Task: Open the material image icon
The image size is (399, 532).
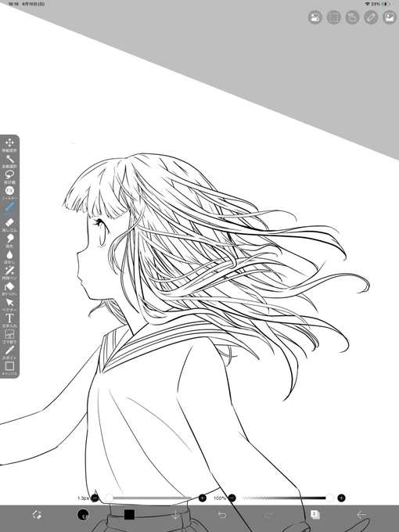Action: pyautogui.click(x=390, y=17)
